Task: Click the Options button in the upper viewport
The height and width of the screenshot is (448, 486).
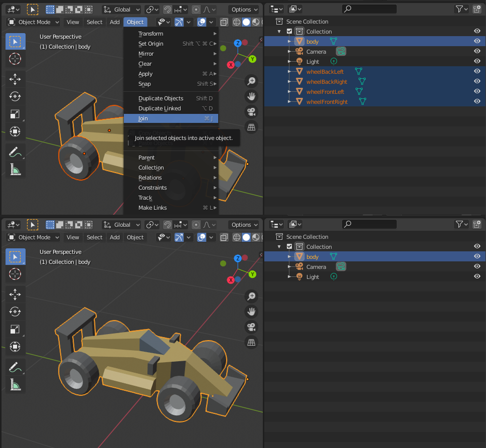Action: (x=244, y=10)
